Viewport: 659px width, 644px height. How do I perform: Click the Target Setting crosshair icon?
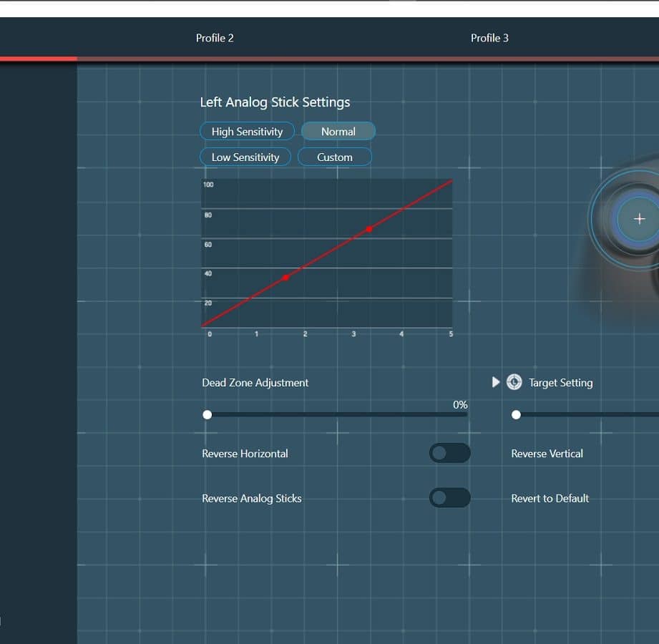tap(514, 382)
